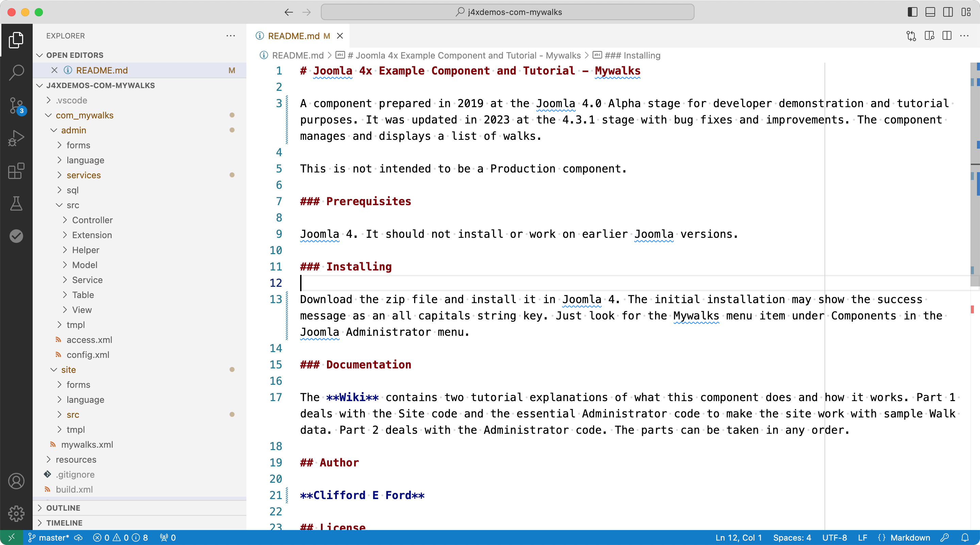Open errors and warnings problems indicator
This screenshot has width=980, height=545.
[120, 538]
